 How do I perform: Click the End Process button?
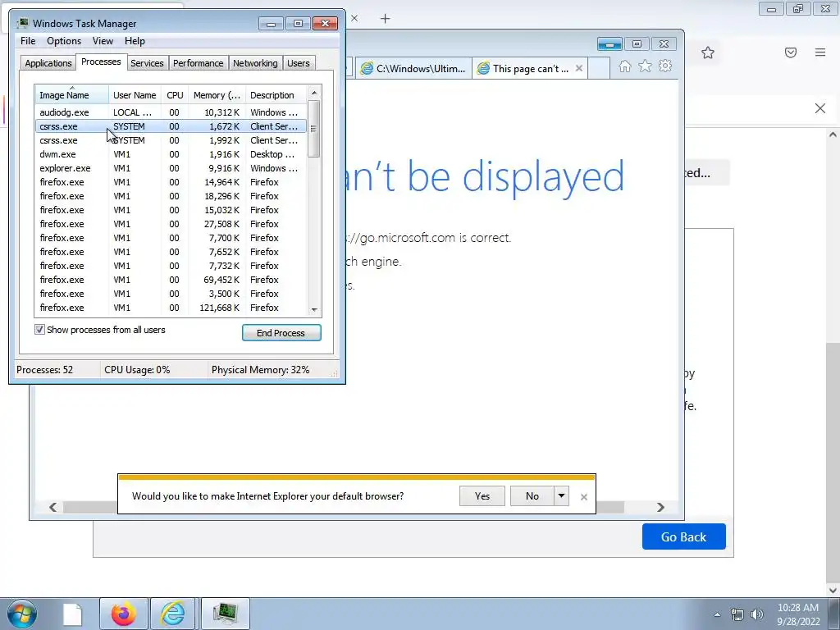pos(281,333)
